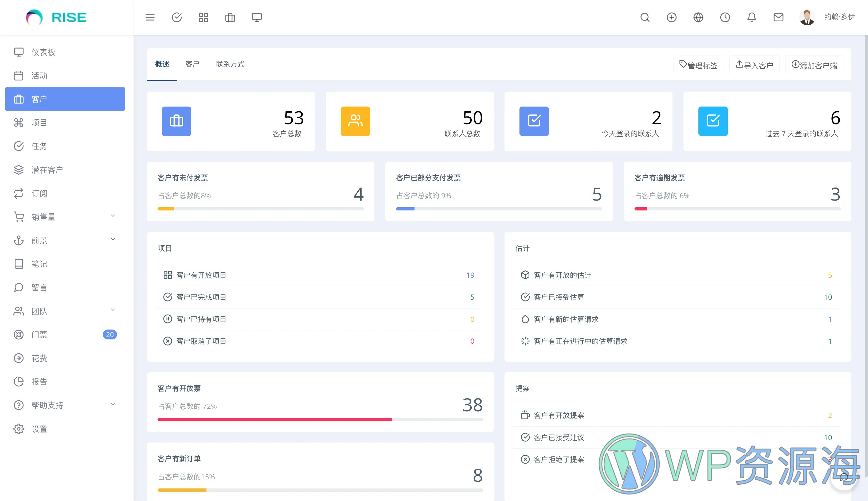Expand the 前景 sidebar menu chevron
Screen dimensions: 868x501
point(113,240)
